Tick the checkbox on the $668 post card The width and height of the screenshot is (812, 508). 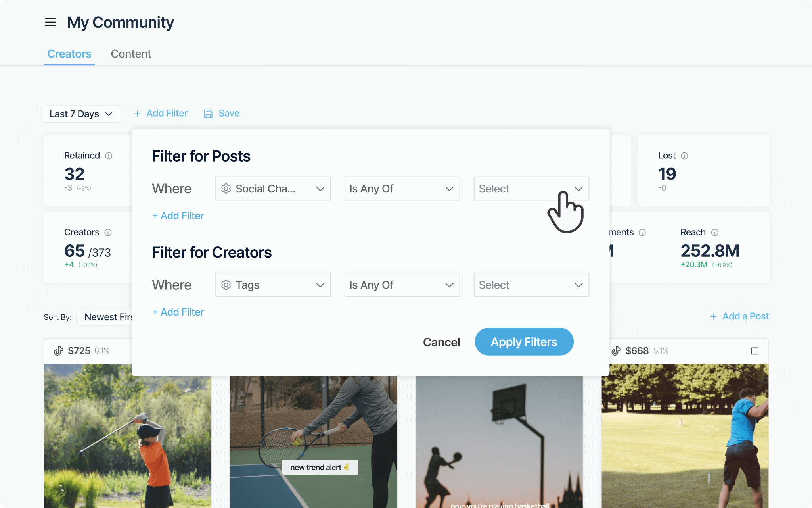[755, 351]
